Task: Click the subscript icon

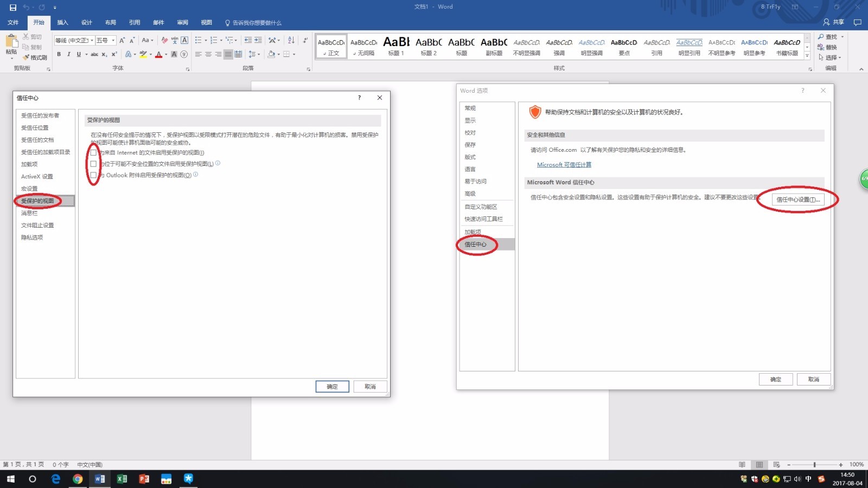Action: 105,54
